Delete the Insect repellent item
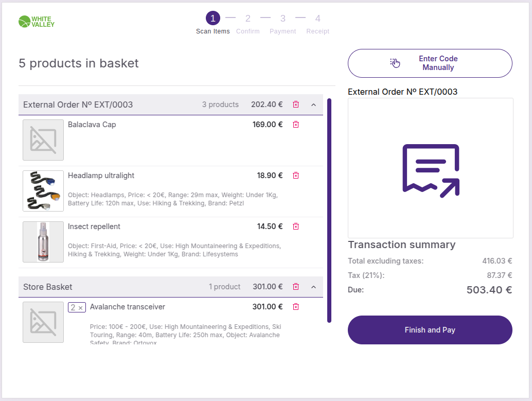This screenshot has height=401, width=532. [296, 226]
